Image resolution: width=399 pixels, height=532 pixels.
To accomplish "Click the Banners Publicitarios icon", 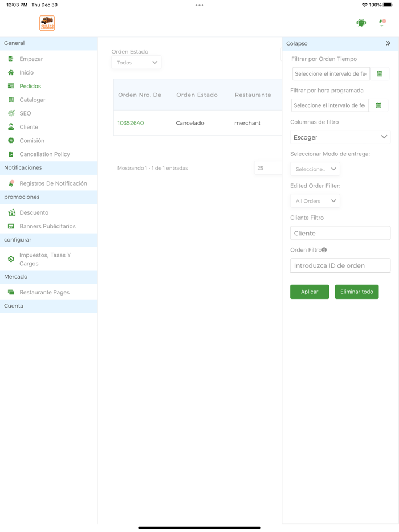I will click(11, 226).
